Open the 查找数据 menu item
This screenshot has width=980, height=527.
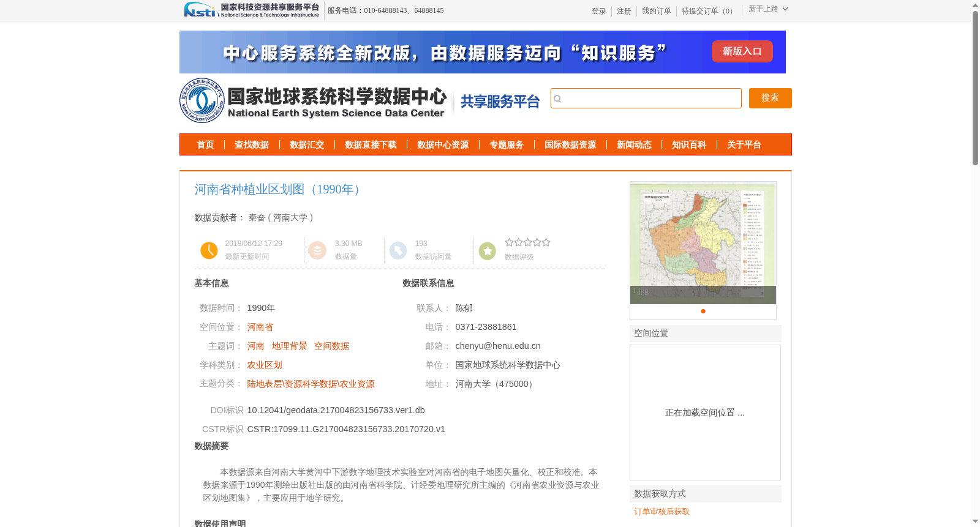pos(252,145)
